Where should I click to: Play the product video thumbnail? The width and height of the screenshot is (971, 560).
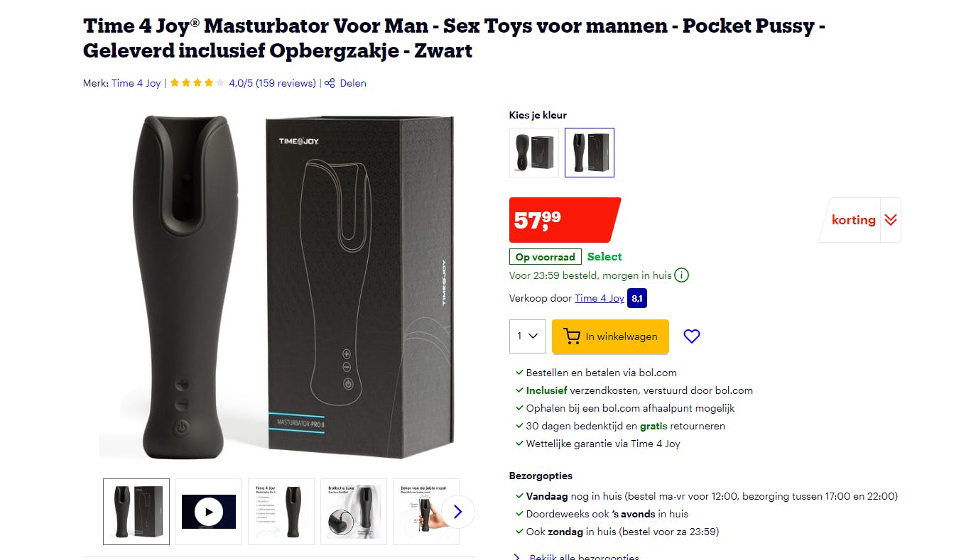tap(209, 512)
